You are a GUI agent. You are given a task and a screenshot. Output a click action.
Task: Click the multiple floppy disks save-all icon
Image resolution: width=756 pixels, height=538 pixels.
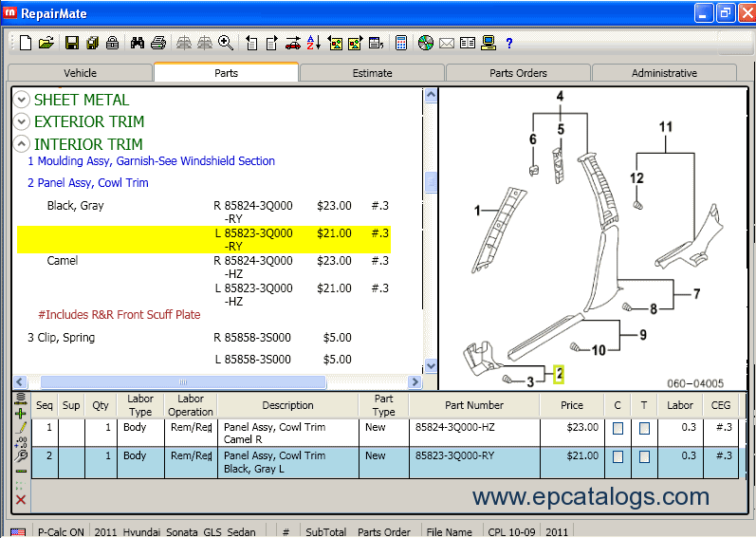click(92, 43)
